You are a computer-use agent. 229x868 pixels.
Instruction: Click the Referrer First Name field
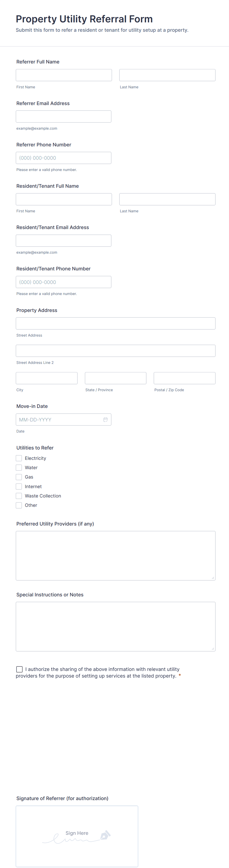pos(64,75)
